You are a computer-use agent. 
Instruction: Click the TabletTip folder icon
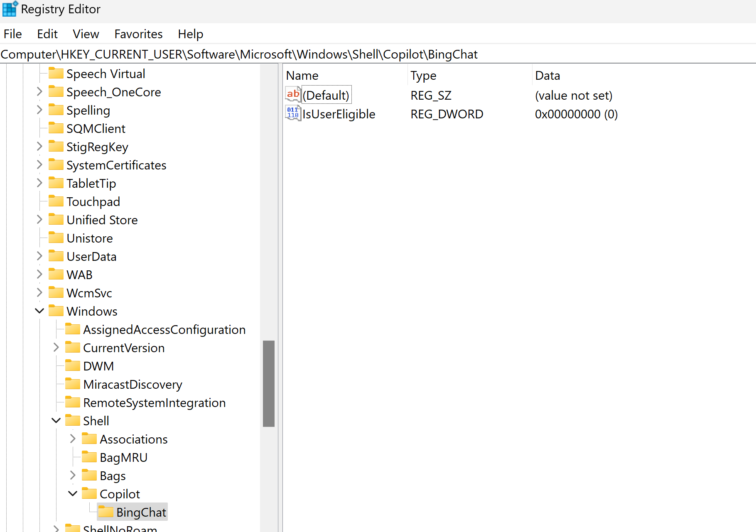pyautogui.click(x=56, y=183)
